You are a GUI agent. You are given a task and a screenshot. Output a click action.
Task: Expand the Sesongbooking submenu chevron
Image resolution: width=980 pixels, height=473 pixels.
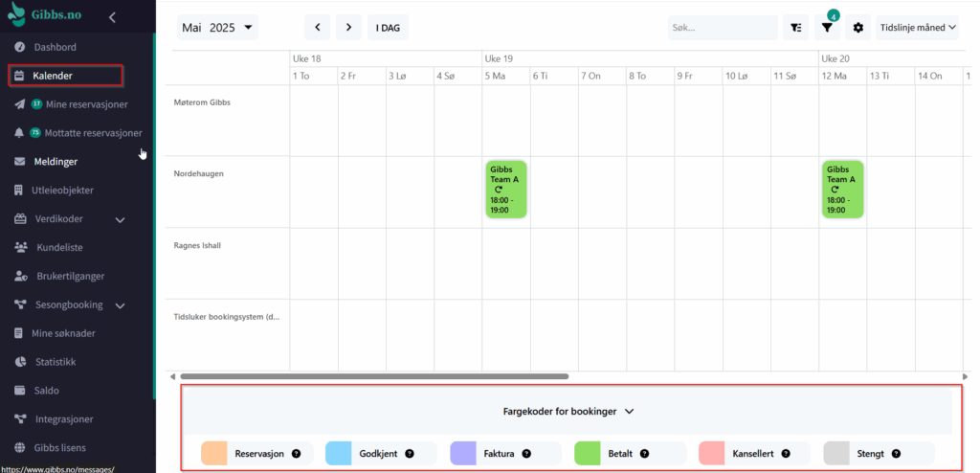(121, 306)
